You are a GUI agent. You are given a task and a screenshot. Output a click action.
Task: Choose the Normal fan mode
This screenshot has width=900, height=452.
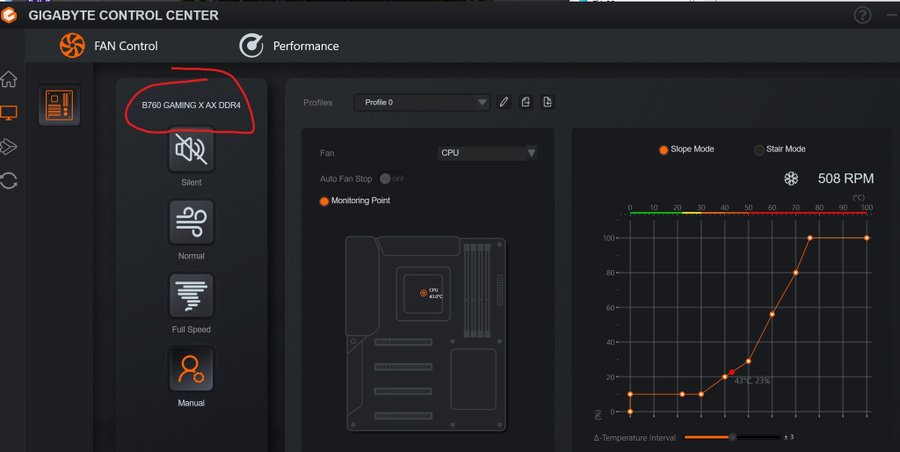pyautogui.click(x=191, y=223)
